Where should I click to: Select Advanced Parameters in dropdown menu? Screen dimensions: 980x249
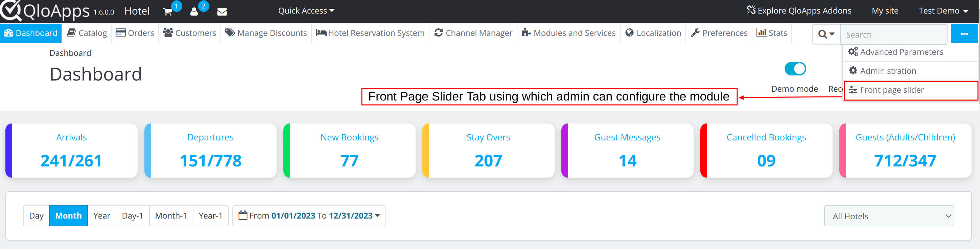click(x=910, y=52)
